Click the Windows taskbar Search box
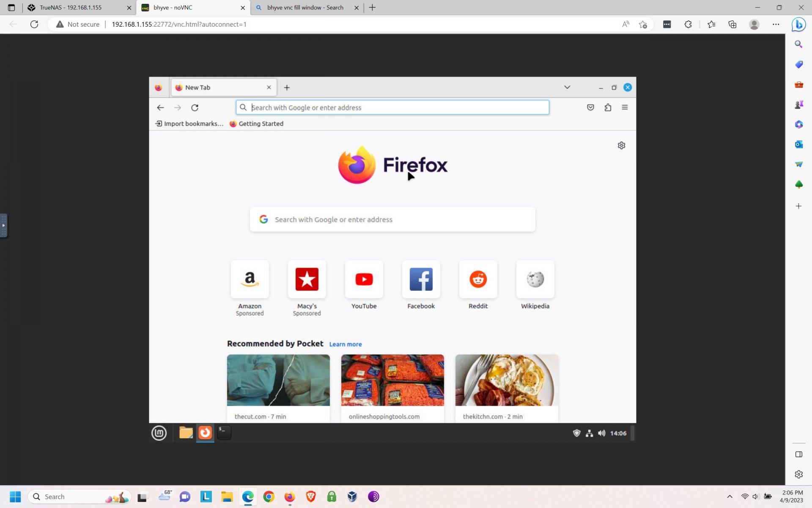The width and height of the screenshot is (812, 508). point(80,497)
